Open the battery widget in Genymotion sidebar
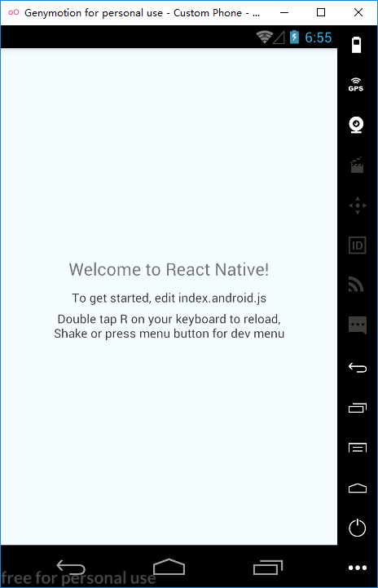The image size is (378, 588). (x=356, y=45)
